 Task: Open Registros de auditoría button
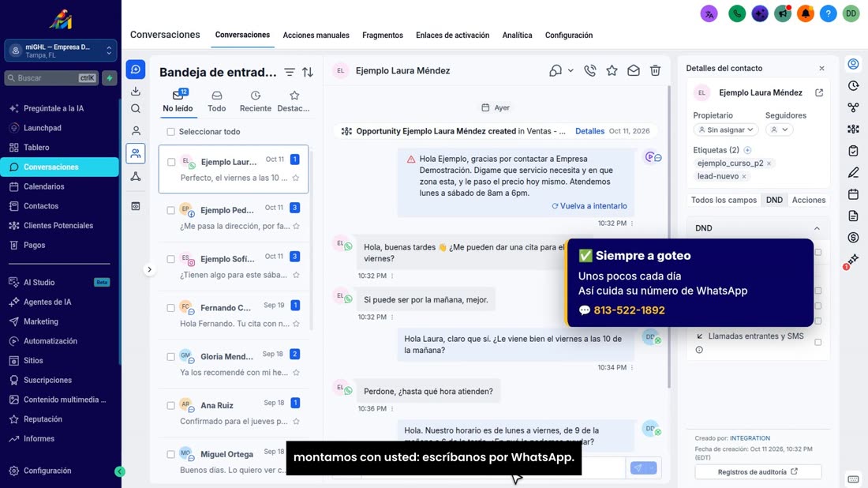[x=758, y=472]
